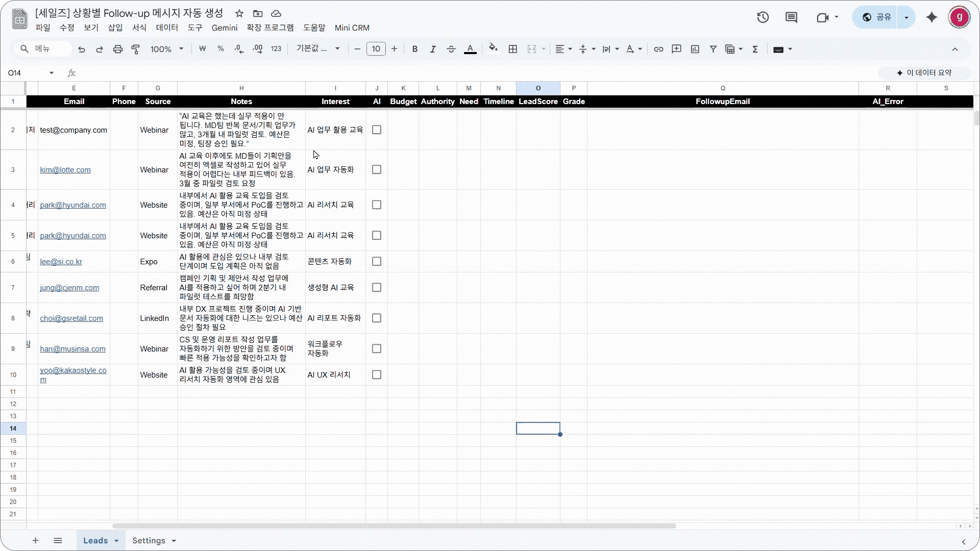Open the Gemini menu
The image size is (980, 551).
(225, 28)
